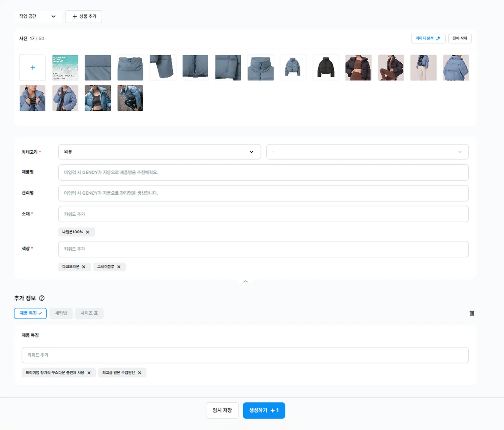504x430 pixels.
Task: Click 전체 삭제 to delete all photos
Action: pyautogui.click(x=460, y=38)
